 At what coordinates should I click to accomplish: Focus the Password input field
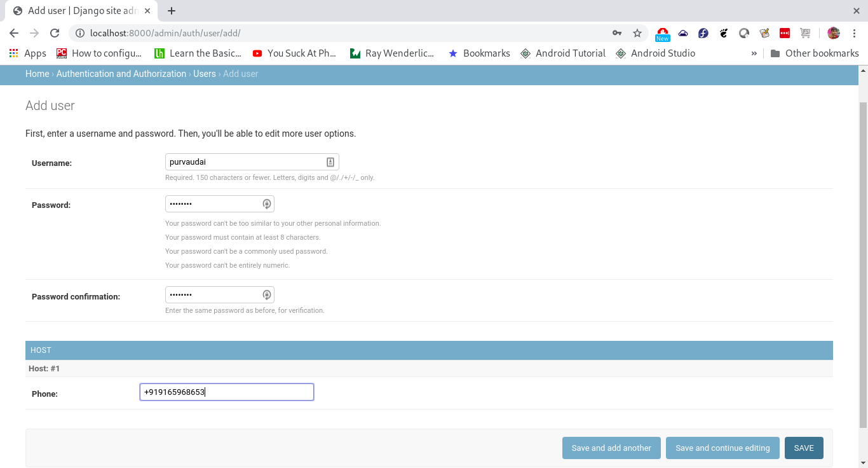tap(219, 204)
